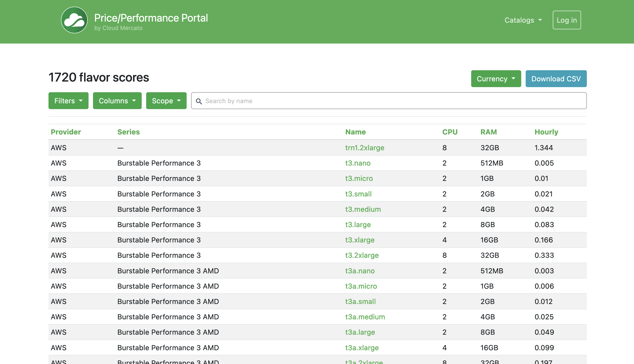Click RAM 16GB in t3.xlarge row
The image size is (634, 364).
pos(489,240)
